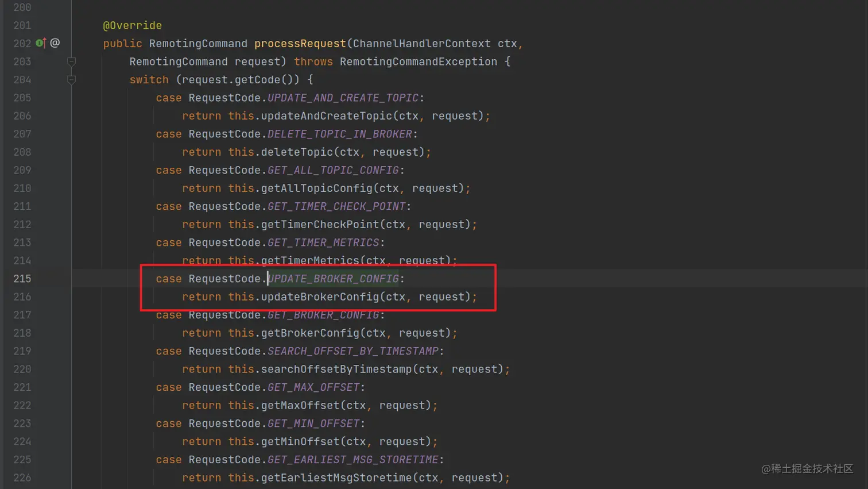The height and width of the screenshot is (489, 868).
Task: Click the GET_MIN_OFFSET constant
Action: point(313,423)
